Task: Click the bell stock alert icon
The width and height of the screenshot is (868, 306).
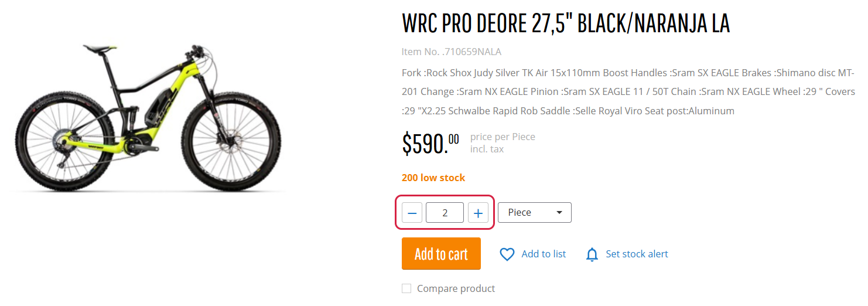Action: click(592, 254)
